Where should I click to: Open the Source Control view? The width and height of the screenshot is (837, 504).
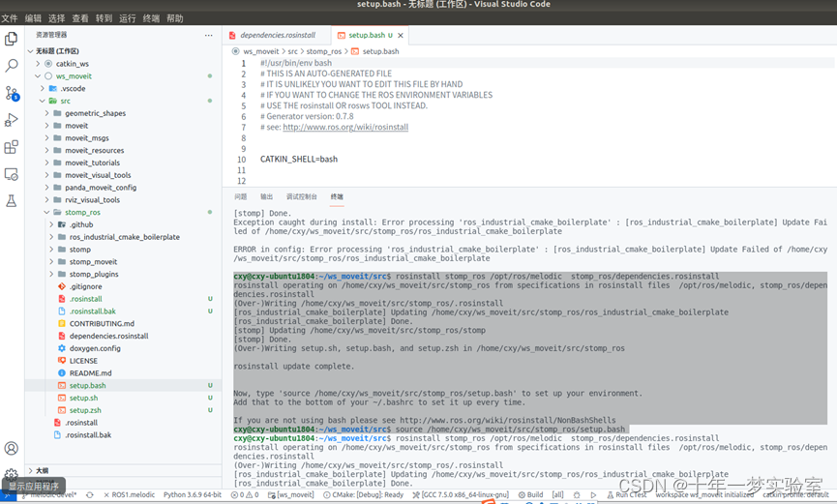click(12, 93)
